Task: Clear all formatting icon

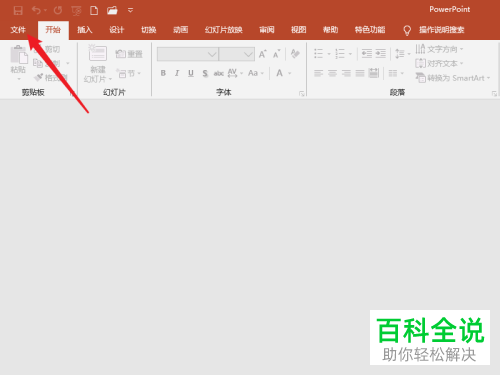Action: (295, 54)
